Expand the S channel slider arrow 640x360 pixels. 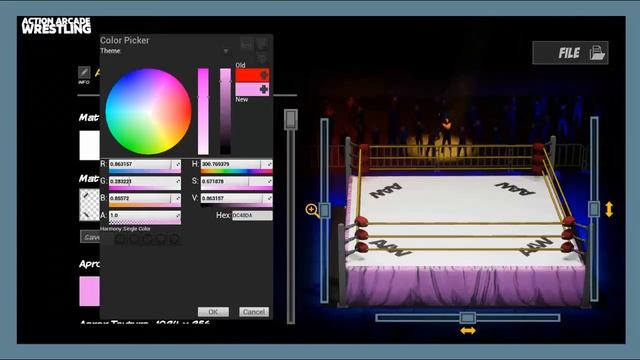[x=269, y=181]
